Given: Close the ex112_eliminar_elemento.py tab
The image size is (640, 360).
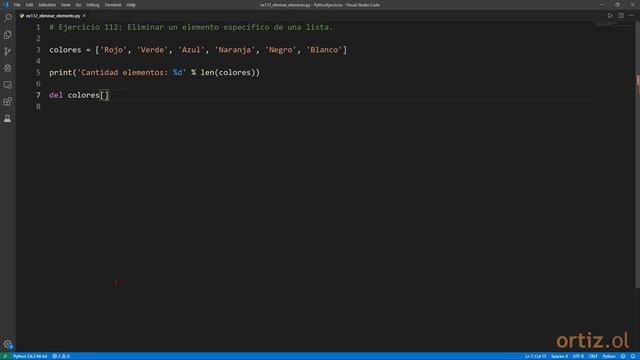Looking at the screenshot, I should 84,16.
